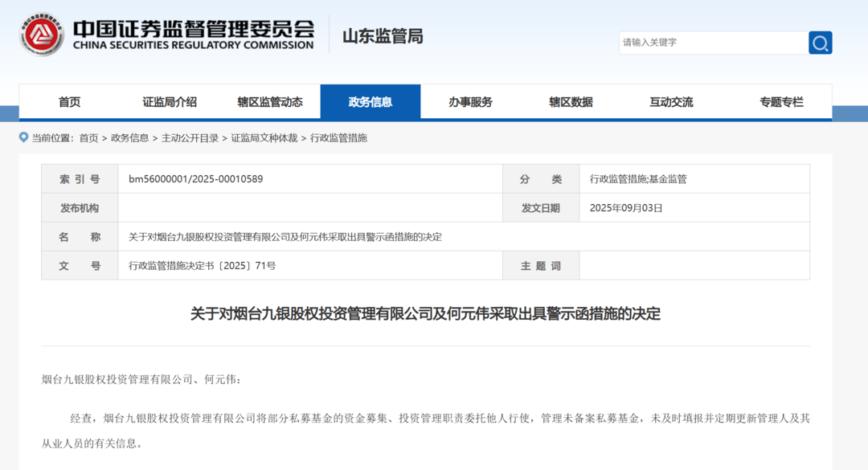Click the 山东监管局 header title
This screenshot has height=470, width=868.
pyautogui.click(x=383, y=36)
